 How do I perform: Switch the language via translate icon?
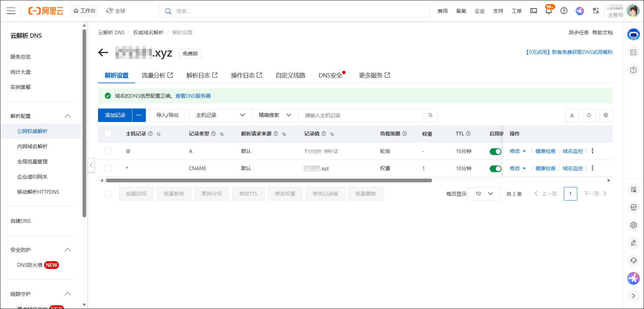[x=595, y=11]
